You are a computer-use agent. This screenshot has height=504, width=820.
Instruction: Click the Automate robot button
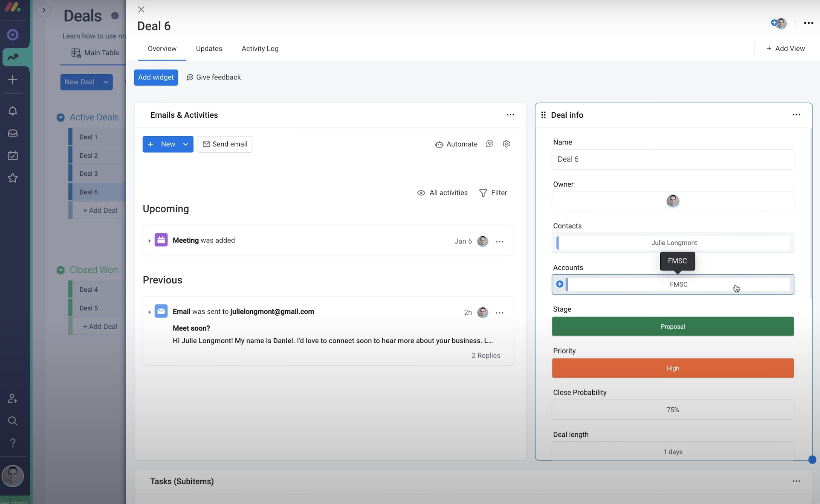(x=456, y=144)
